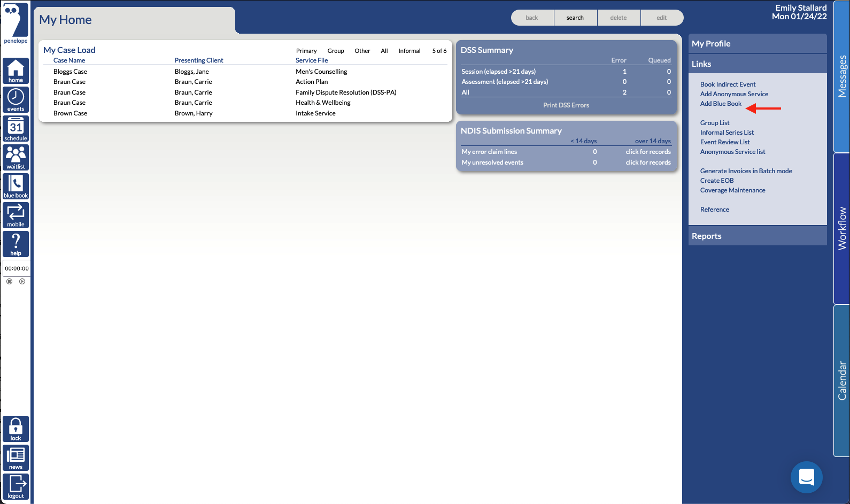Open Men's Counselling service file
Viewport: 850px width, 504px height.
point(321,72)
